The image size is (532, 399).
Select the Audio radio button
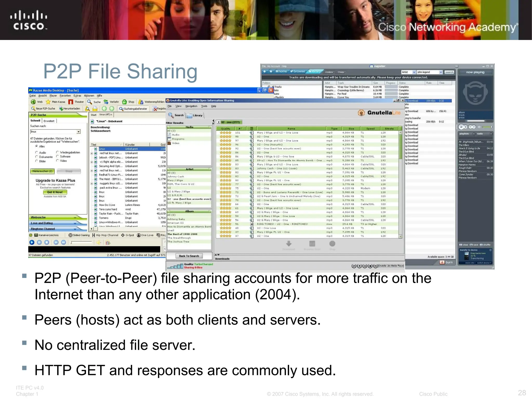(x=36, y=152)
